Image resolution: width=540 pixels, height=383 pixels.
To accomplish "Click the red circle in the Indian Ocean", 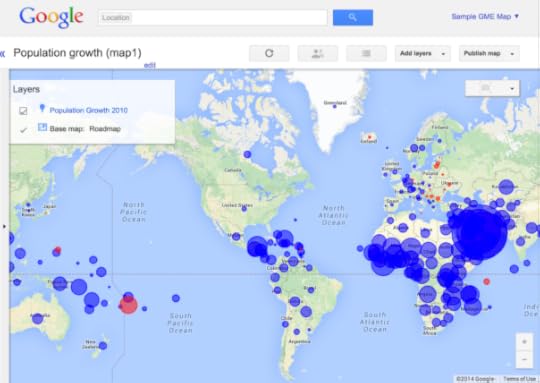I will pyautogui.click(x=486, y=282).
